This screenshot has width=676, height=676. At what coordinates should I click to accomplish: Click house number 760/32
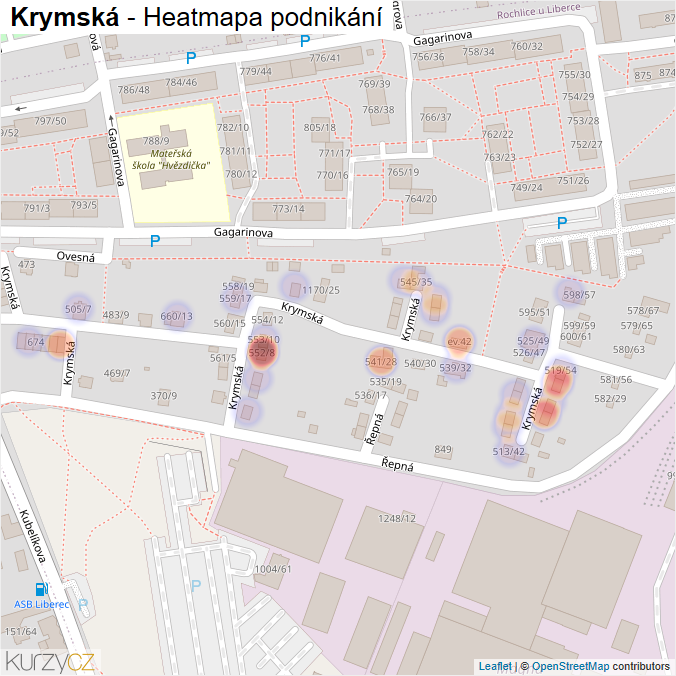tap(527, 46)
